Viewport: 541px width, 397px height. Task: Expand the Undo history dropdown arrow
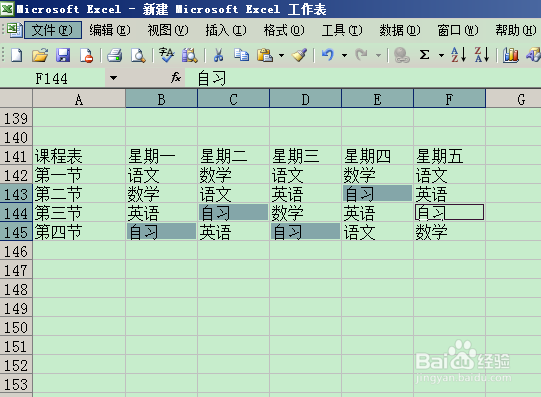(344, 55)
